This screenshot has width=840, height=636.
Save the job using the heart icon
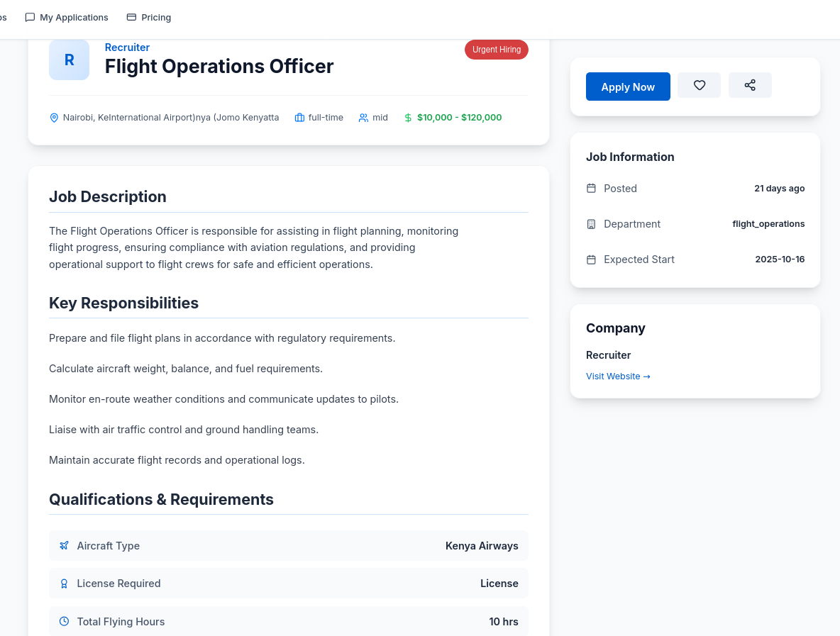click(699, 84)
